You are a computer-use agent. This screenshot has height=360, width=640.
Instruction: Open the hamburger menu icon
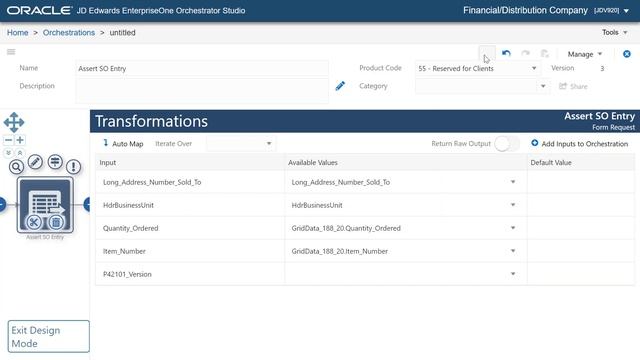point(11,52)
